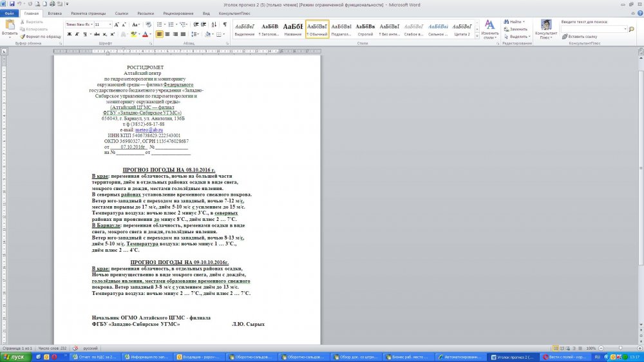Toggle italic (К) formatting
The image size is (644, 362).
coord(77,34)
